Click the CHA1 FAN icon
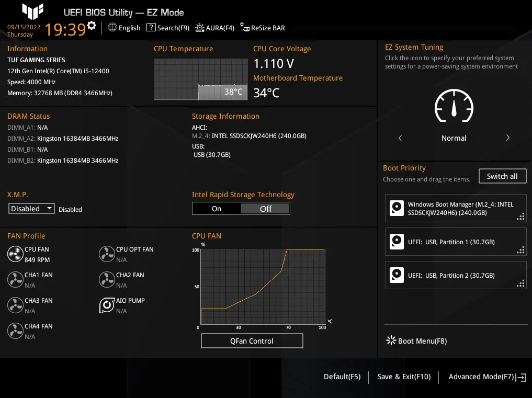The height and width of the screenshot is (398, 532). (x=15, y=280)
